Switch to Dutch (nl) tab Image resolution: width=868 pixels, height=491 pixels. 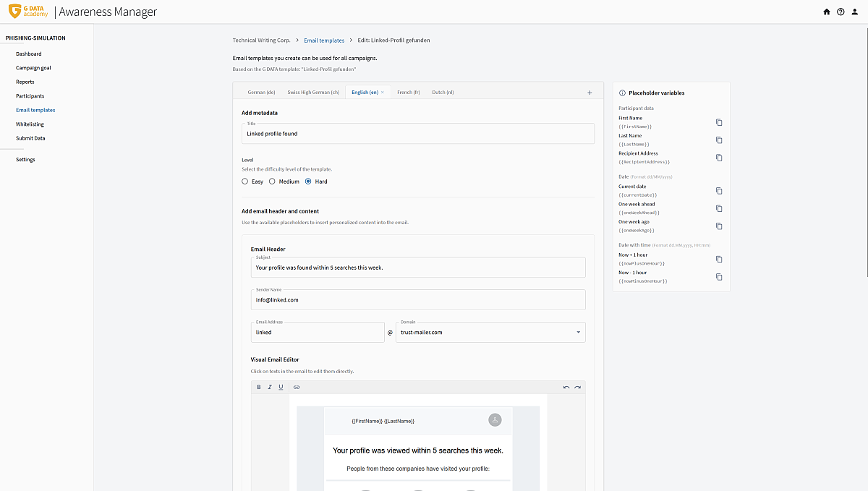pos(443,93)
